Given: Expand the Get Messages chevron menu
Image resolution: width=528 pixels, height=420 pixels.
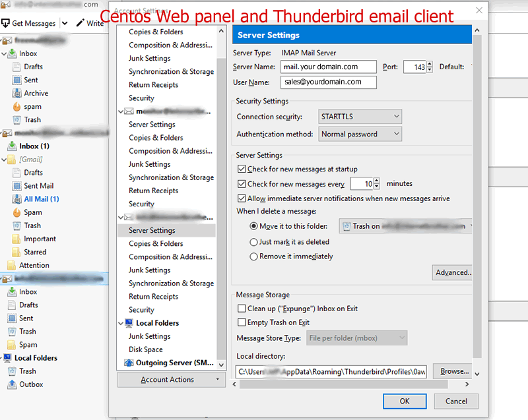Looking at the screenshot, I should (x=63, y=22).
